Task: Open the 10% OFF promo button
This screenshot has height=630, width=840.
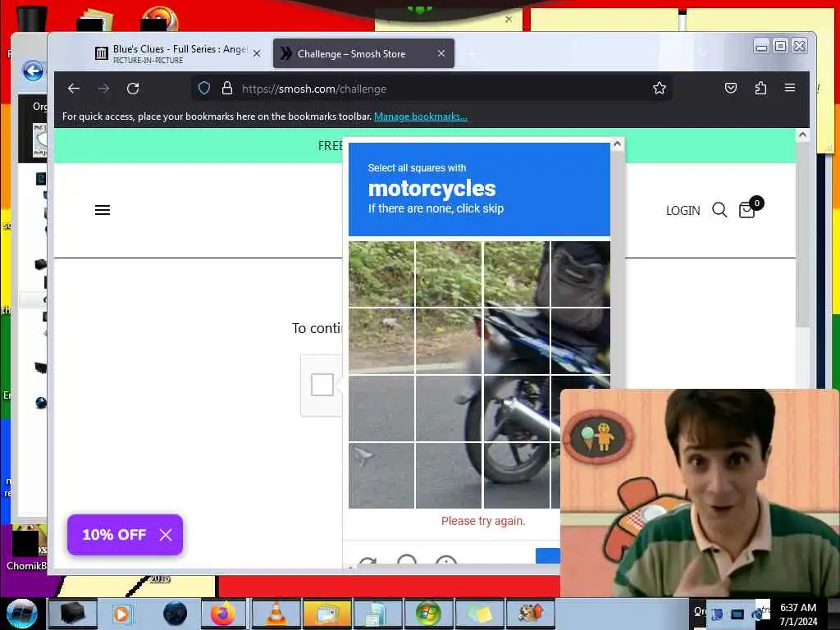Action: [114, 535]
